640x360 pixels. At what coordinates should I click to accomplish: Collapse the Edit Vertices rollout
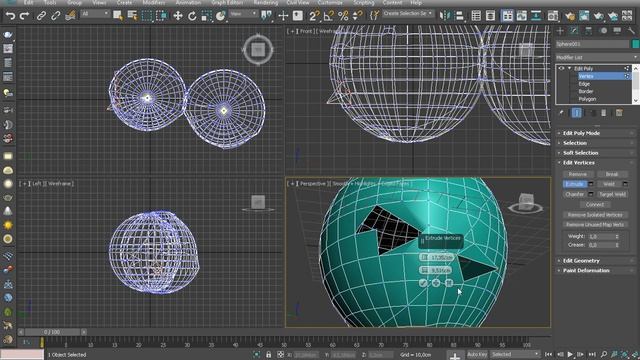[x=596, y=162]
